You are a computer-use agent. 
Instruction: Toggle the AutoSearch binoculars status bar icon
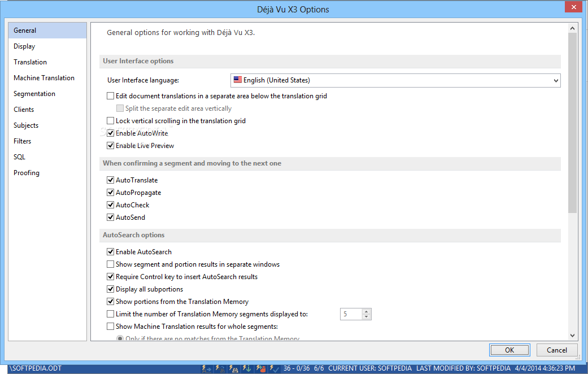pyautogui.click(x=234, y=369)
